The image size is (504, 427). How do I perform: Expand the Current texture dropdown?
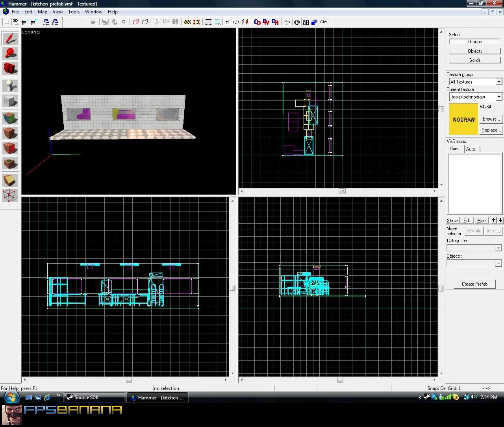coord(475,97)
